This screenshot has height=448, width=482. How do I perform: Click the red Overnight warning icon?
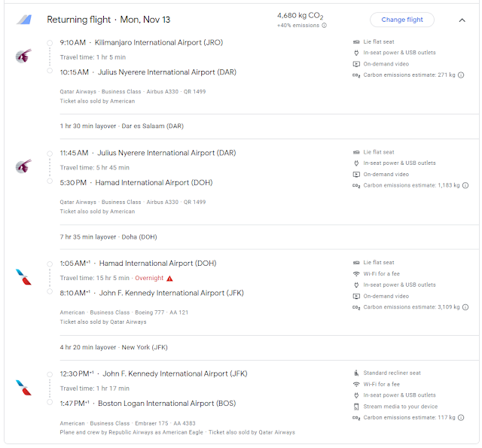click(x=169, y=278)
